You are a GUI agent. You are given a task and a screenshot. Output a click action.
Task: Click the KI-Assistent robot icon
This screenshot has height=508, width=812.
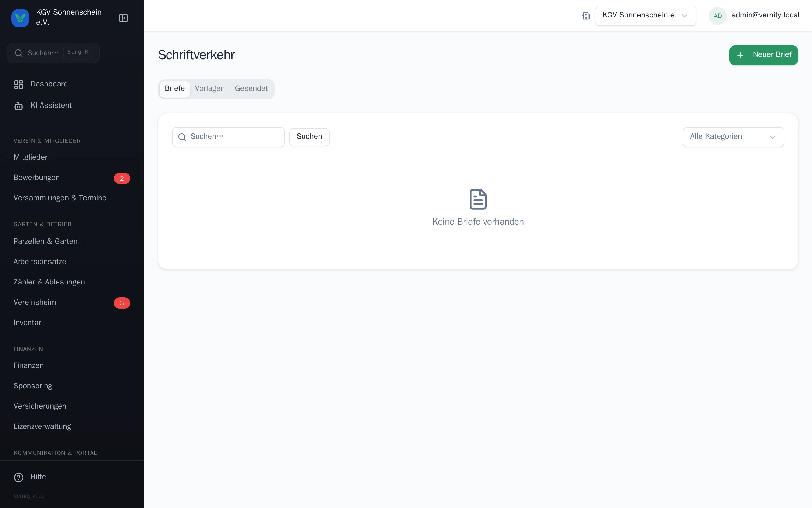pos(18,106)
